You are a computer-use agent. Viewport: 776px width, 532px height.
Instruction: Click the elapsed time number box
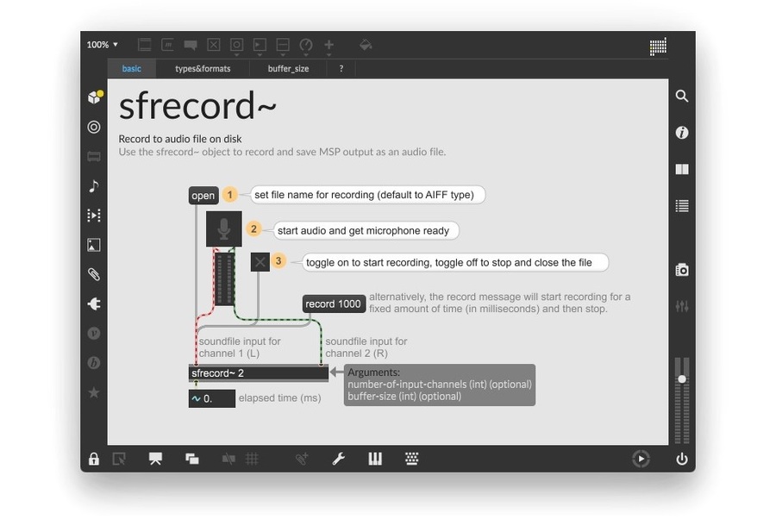212,398
